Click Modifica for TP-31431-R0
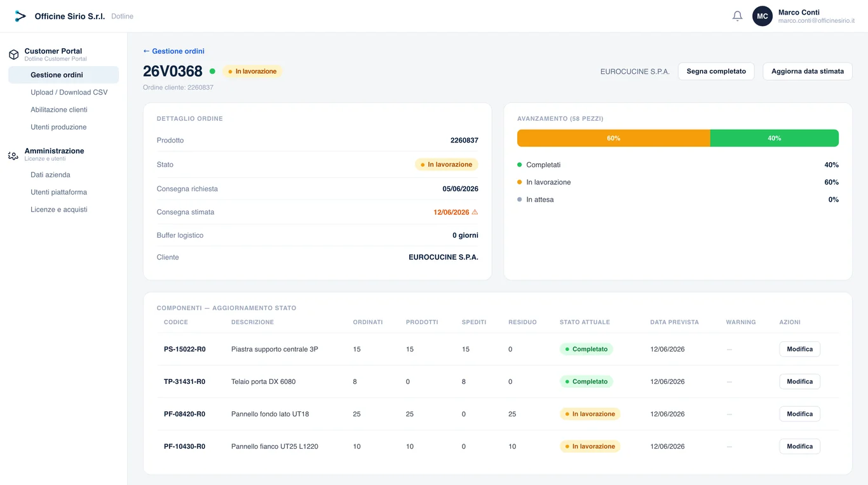 pyautogui.click(x=799, y=381)
